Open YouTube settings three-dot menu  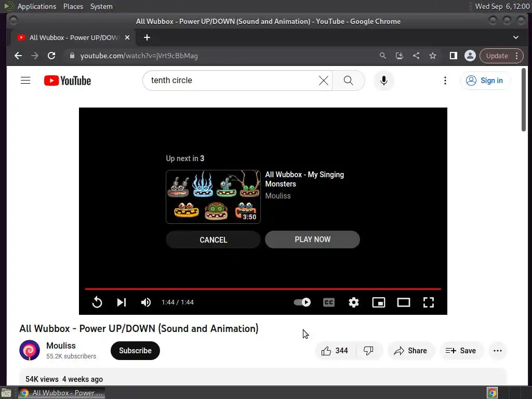pyautogui.click(x=445, y=81)
